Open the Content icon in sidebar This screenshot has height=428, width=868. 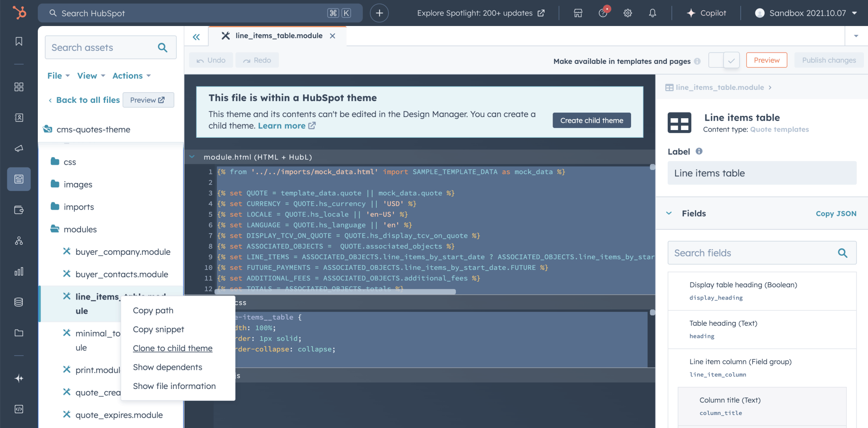click(19, 179)
